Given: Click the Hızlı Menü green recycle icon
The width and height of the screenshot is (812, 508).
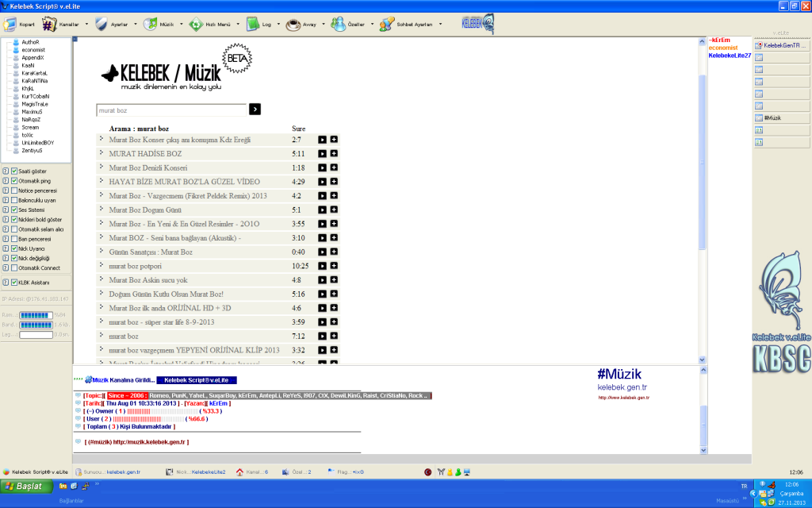Looking at the screenshot, I should [x=196, y=25].
